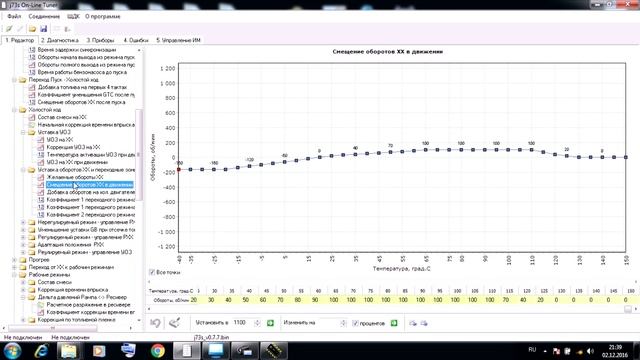The height and width of the screenshot is (360, 640).
Task: Open Windows Explorer from the taskbar
Action: pyautogui.click(x=69, y=351)
